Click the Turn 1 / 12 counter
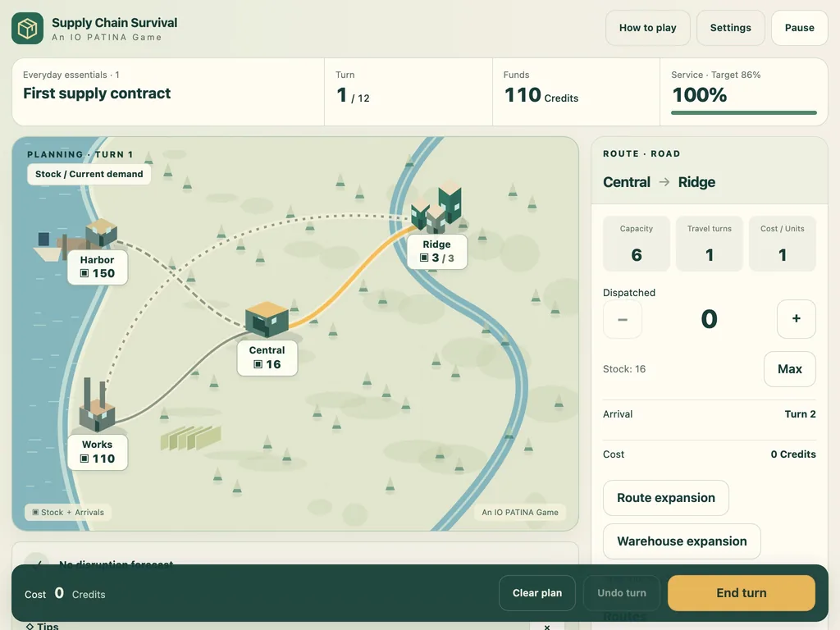Screen dimensions: 840x630 [353, 95]
